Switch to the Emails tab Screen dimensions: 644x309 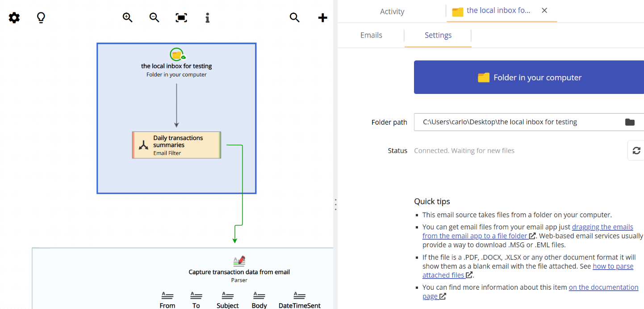pos(371,35)
